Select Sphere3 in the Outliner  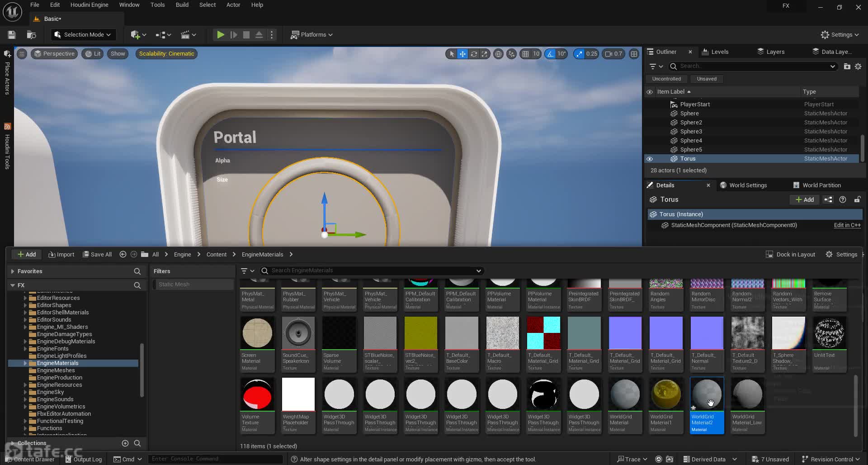(x=691, y=132)
